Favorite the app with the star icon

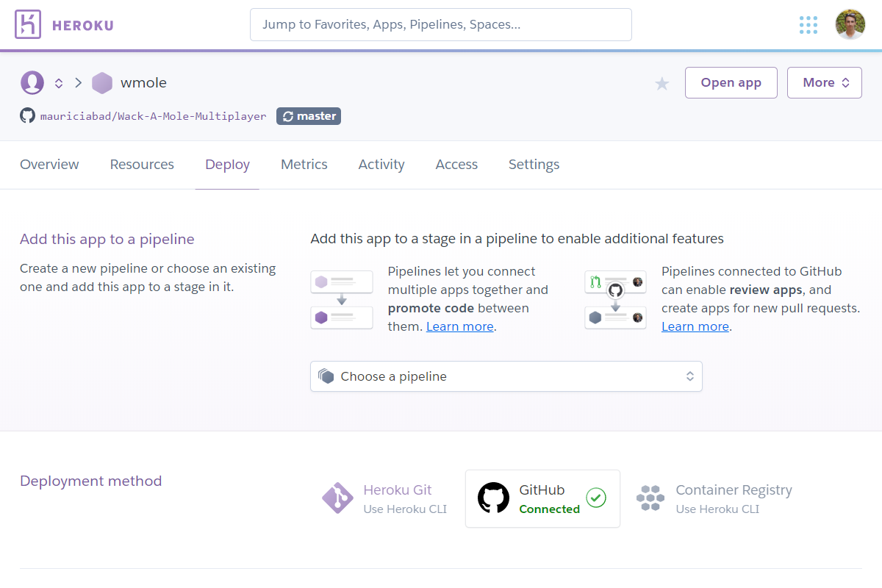pos(662,84)
